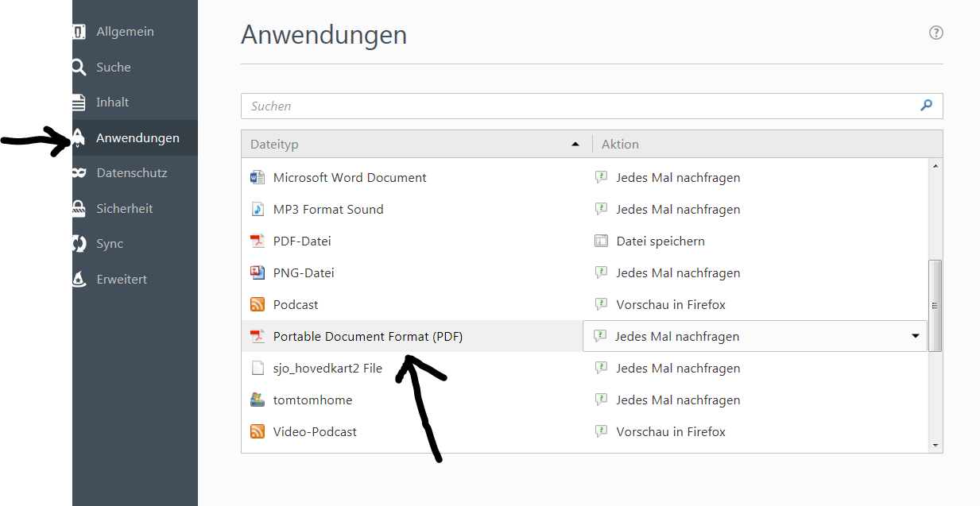Click the Podcast RSS feed icon

(257, 304)
